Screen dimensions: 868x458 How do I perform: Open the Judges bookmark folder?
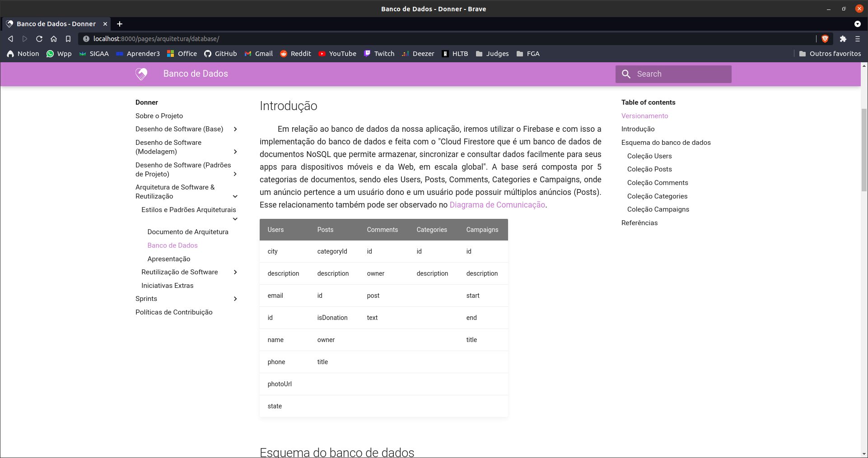point(492,54)
